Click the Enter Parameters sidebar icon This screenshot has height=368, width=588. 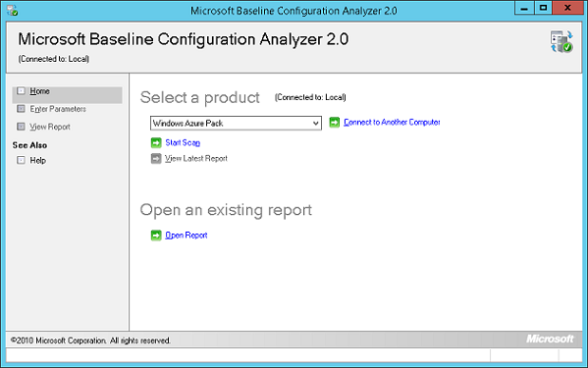pyautogui.click(x=21, y=109)
